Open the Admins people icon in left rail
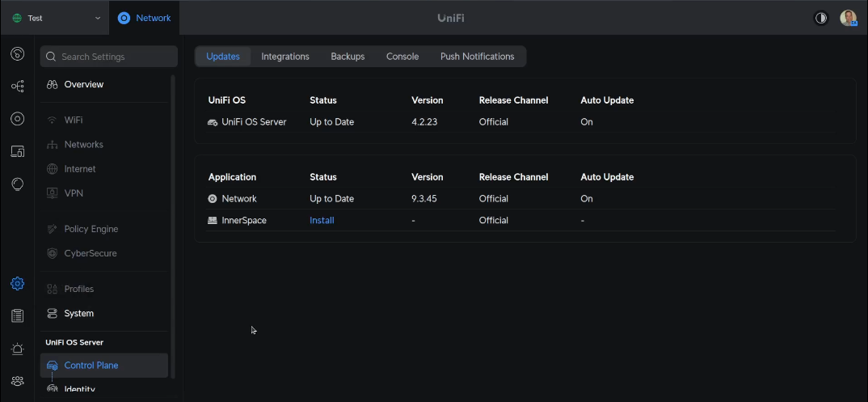868x402 pixels. click(17, 381)
